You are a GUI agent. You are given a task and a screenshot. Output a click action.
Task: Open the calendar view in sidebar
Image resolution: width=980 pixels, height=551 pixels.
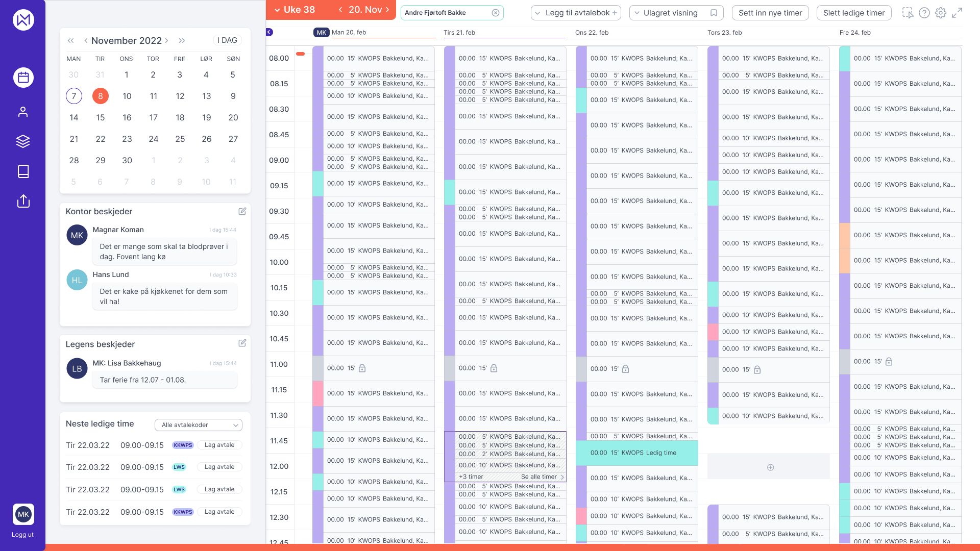point(23,78)
